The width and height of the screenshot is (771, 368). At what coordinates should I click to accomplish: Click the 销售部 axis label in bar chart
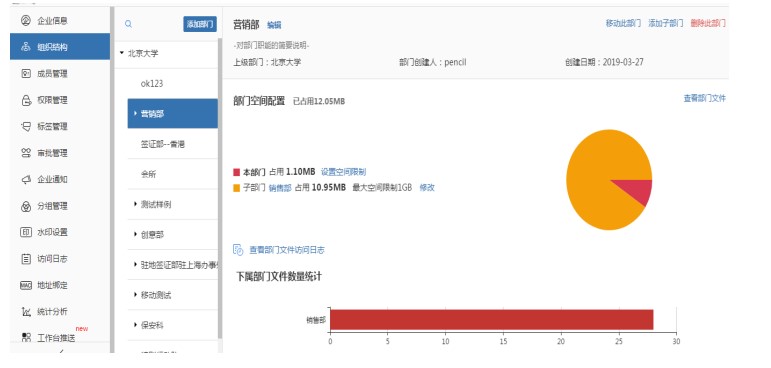[x=316, y=320]
